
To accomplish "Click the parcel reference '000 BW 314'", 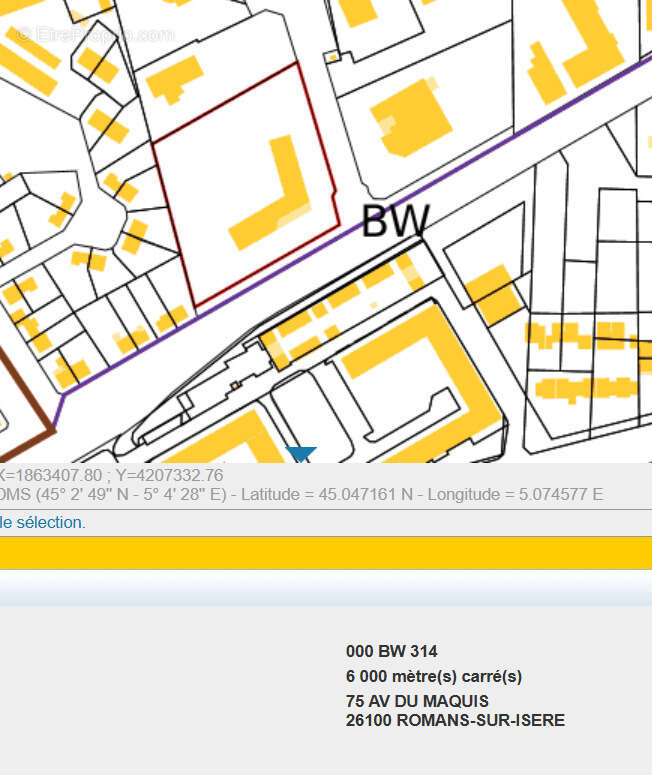I will pyautogui.click(x=391, y=651).
